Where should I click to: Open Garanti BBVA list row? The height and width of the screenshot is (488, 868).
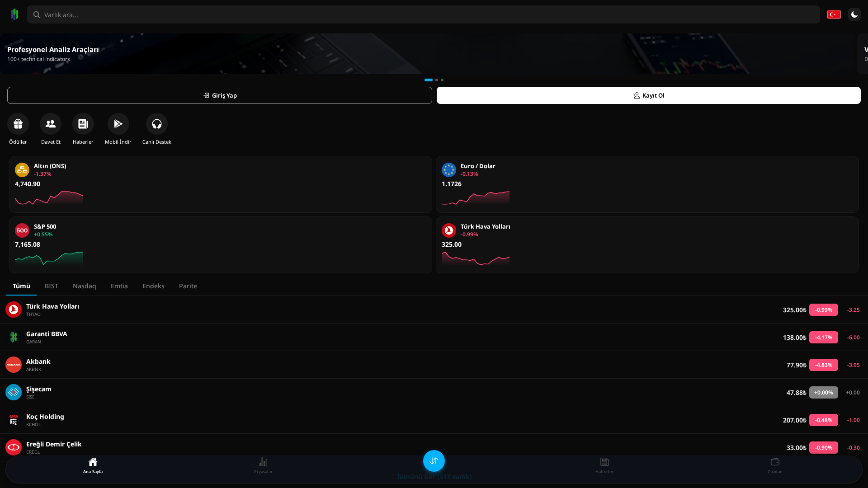pyautogui.click(x=434, y=337)
